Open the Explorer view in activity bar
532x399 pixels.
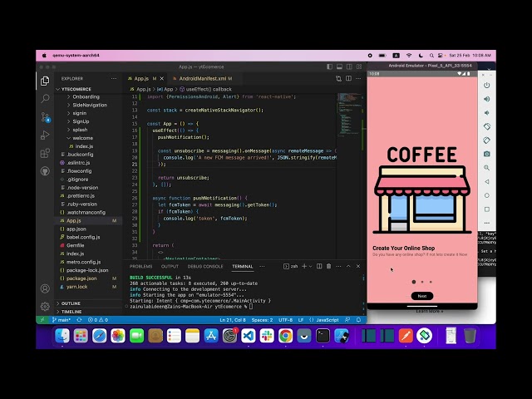45,81
